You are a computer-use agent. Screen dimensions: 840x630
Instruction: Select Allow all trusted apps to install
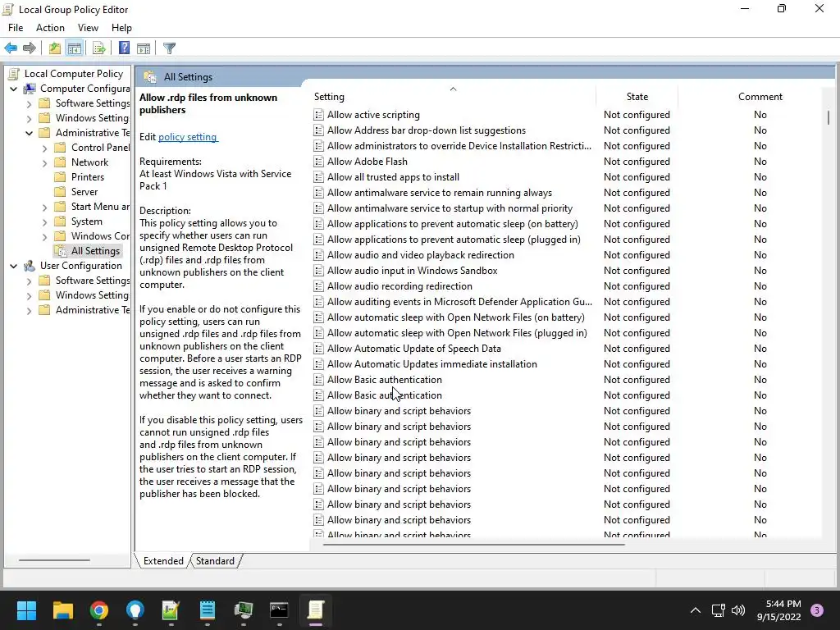393,177
